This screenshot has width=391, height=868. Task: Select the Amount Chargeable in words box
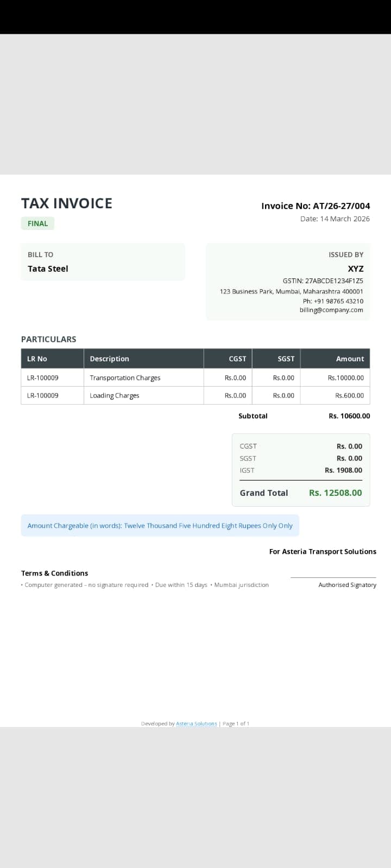point(160,526)
